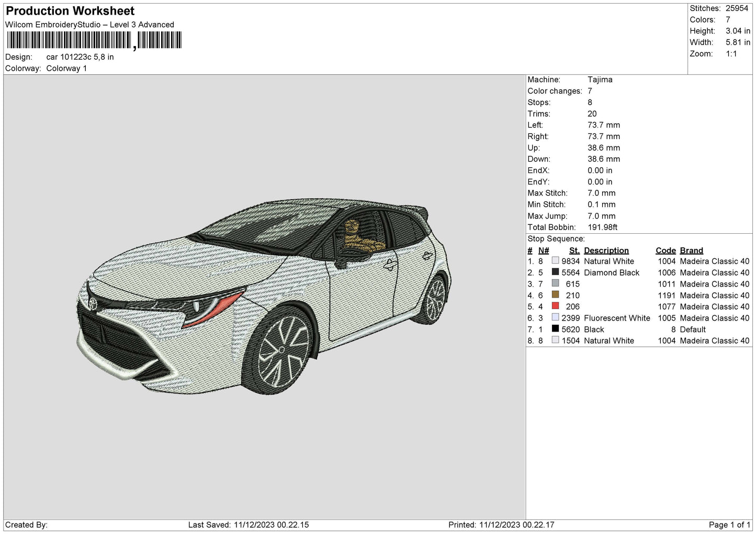The image size is (756, 534).
Task: Click the 'Page 1 of 1' footer text
Action: tap(729, 525)
